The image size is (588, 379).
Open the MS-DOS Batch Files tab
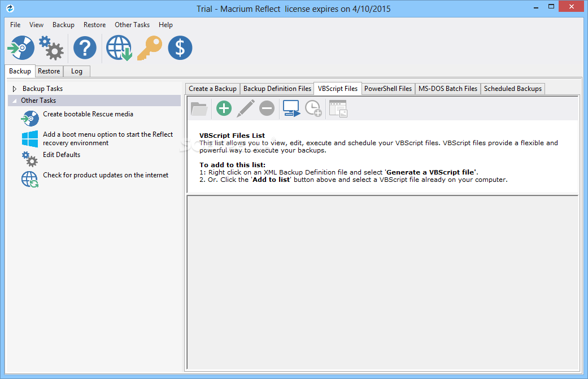click(448, 89)
